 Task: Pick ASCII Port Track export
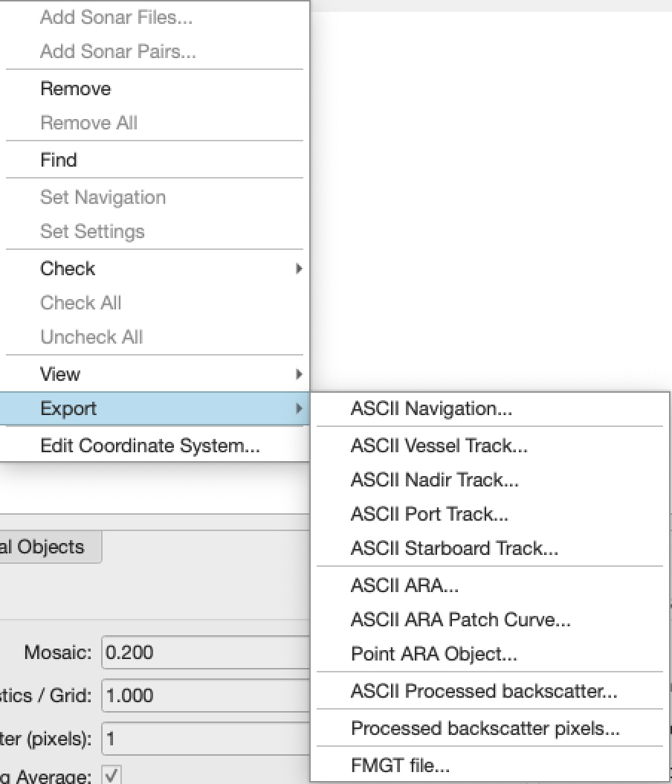click(430, 514)
